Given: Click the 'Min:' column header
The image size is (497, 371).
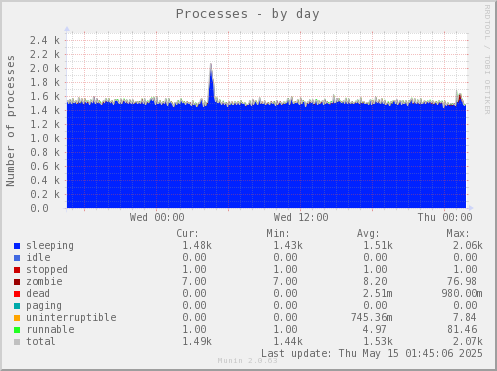Looking at the screenshot, I should tap(278, 233).
